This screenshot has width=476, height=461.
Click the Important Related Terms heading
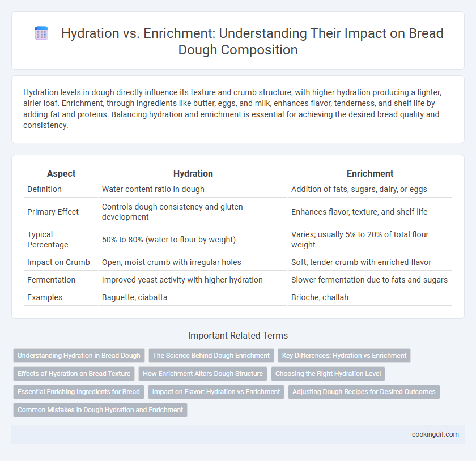tap(237, 335)
